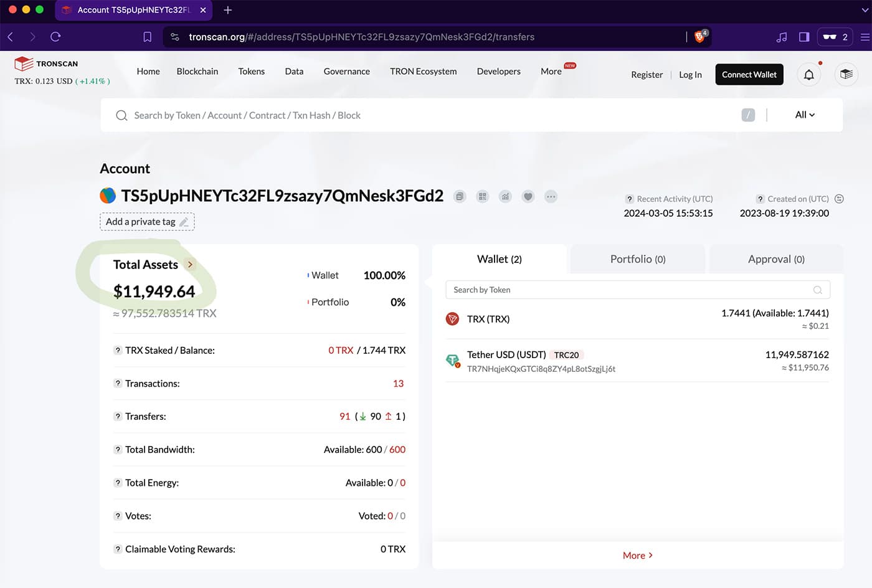Open the account analysis chart icon

click(505, 197)
